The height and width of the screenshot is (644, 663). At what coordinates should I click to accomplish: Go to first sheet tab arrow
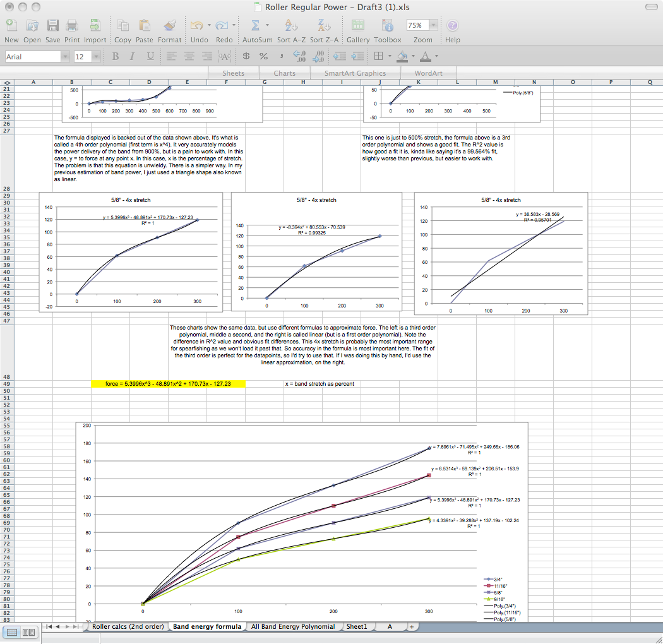click(x=49, y=627)
